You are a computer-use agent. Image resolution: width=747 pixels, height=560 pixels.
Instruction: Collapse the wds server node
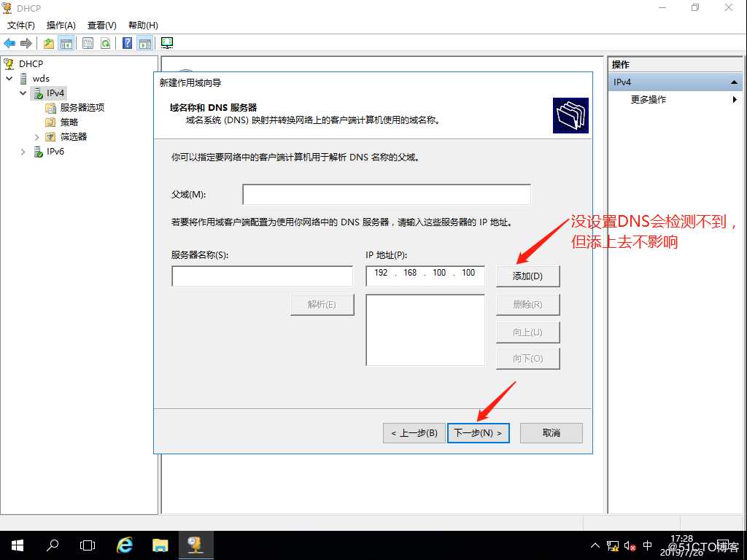tap(9, 79)
